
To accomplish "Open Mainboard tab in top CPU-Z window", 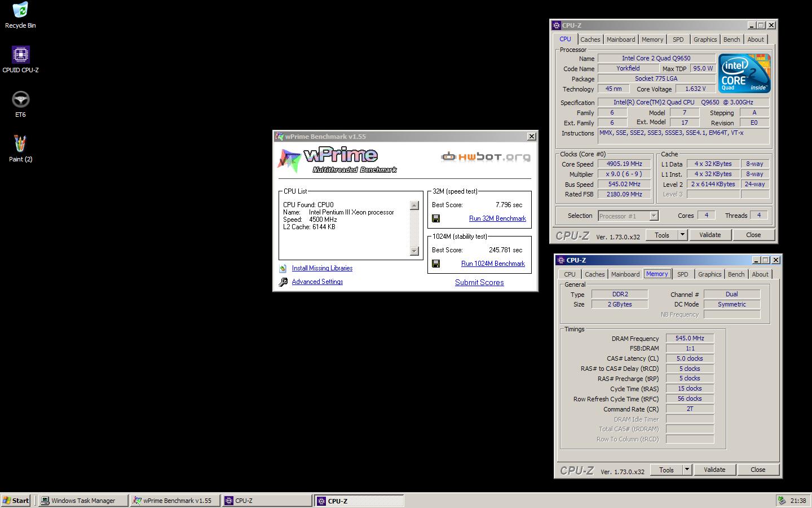I will (x=621, y=40).
